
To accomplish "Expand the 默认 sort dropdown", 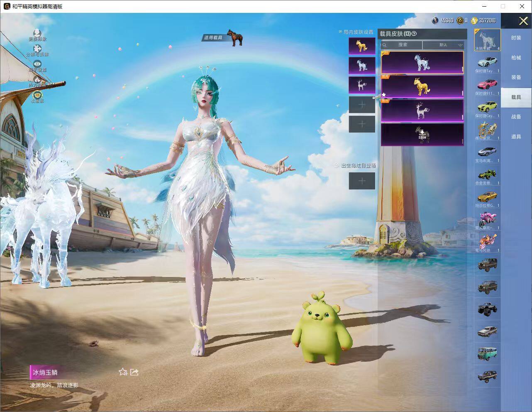I will pyautogui.click(x=443, y=45).
